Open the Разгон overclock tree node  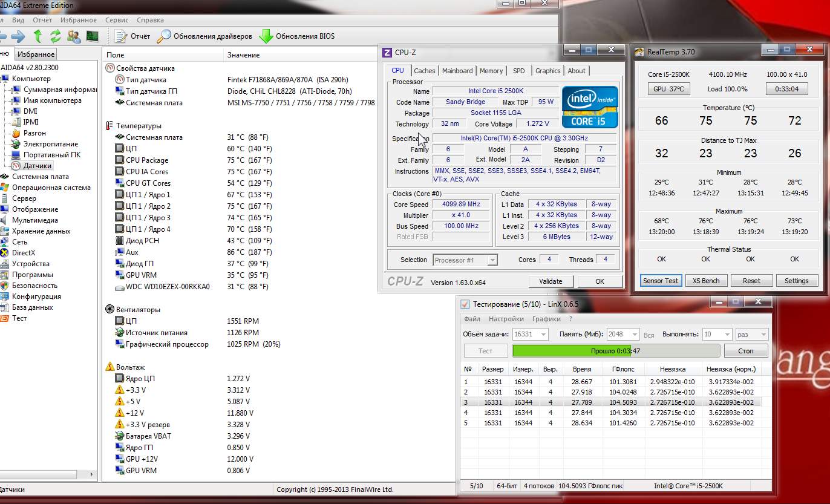[28, 133]
